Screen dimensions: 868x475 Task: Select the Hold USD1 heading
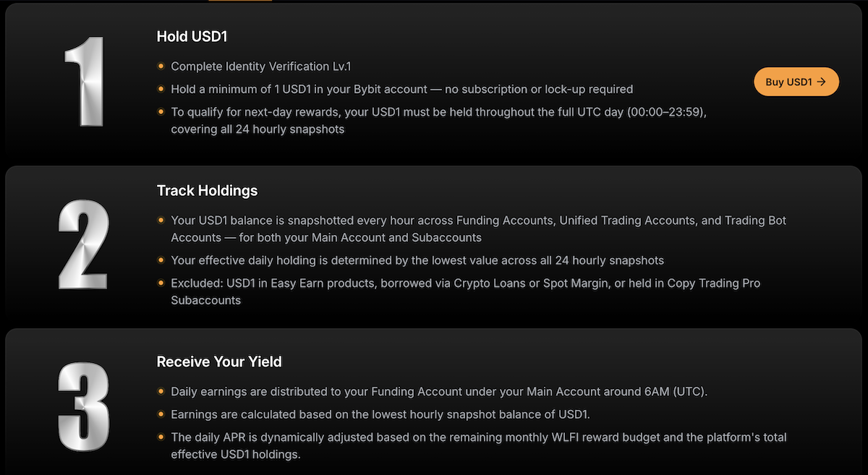click(192, 36)
